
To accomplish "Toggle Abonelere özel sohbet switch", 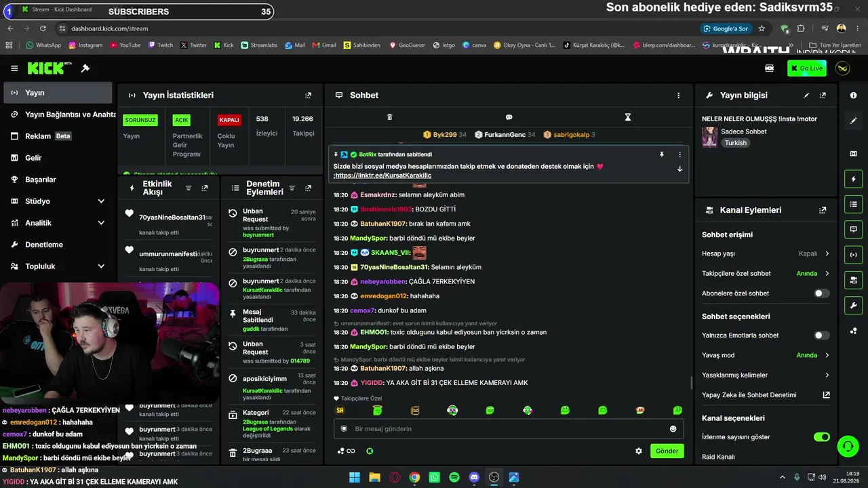I will point(821,293).
